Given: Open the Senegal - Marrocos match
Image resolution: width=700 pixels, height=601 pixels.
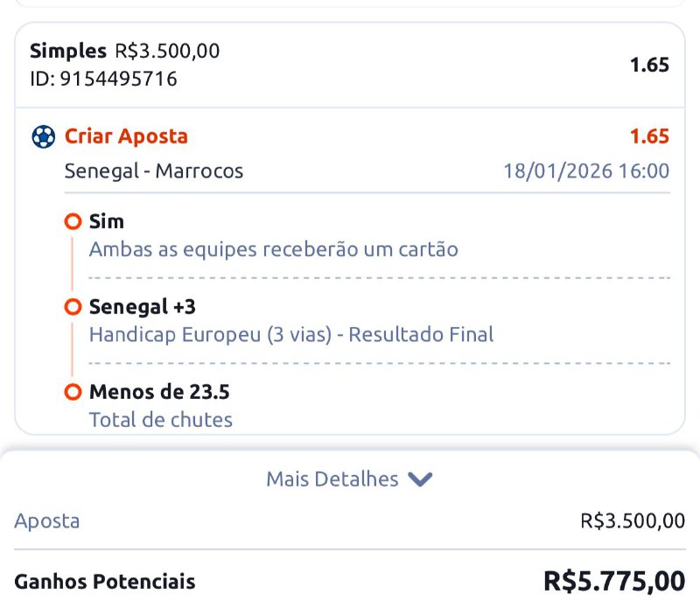Looking at the screenshot, I should coord(154,171).
